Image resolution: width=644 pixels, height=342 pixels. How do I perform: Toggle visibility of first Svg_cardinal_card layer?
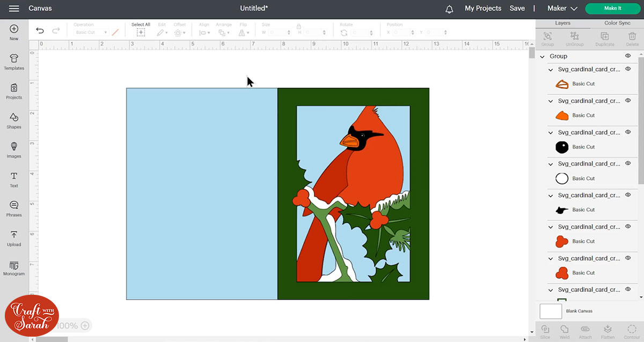coord(627,69)
